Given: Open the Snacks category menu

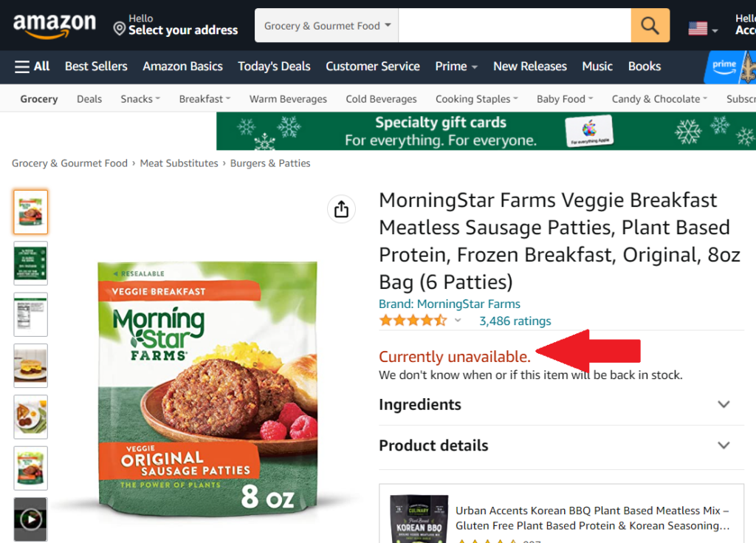Looking at the screenshot, I should point(140,99).
